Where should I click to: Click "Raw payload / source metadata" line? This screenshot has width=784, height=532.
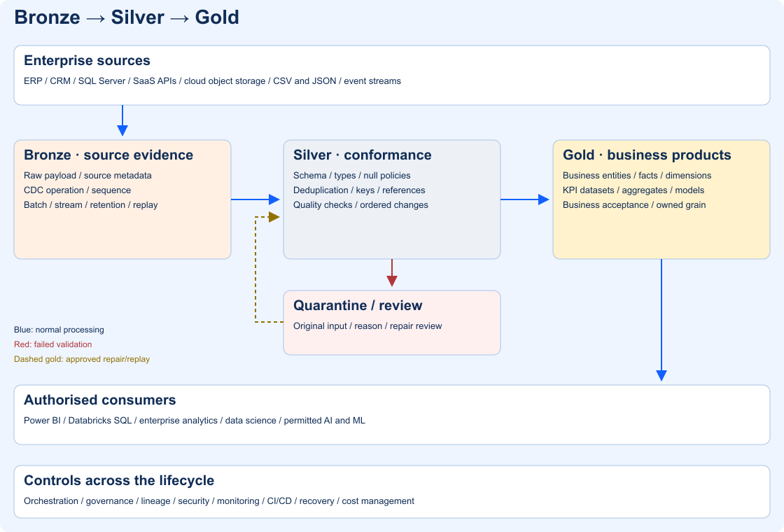tap(87, 176)
